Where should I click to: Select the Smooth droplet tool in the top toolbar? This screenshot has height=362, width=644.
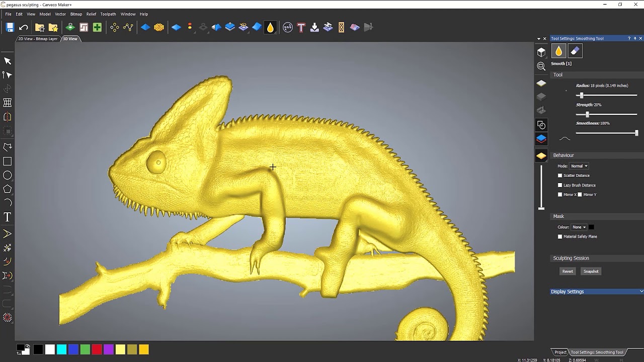pyautogui.click(x=270, y=27)
